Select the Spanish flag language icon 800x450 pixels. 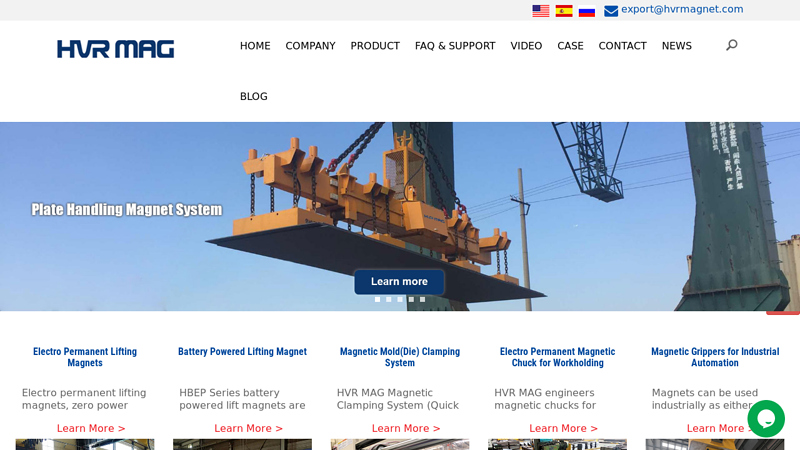coord(564,11)
